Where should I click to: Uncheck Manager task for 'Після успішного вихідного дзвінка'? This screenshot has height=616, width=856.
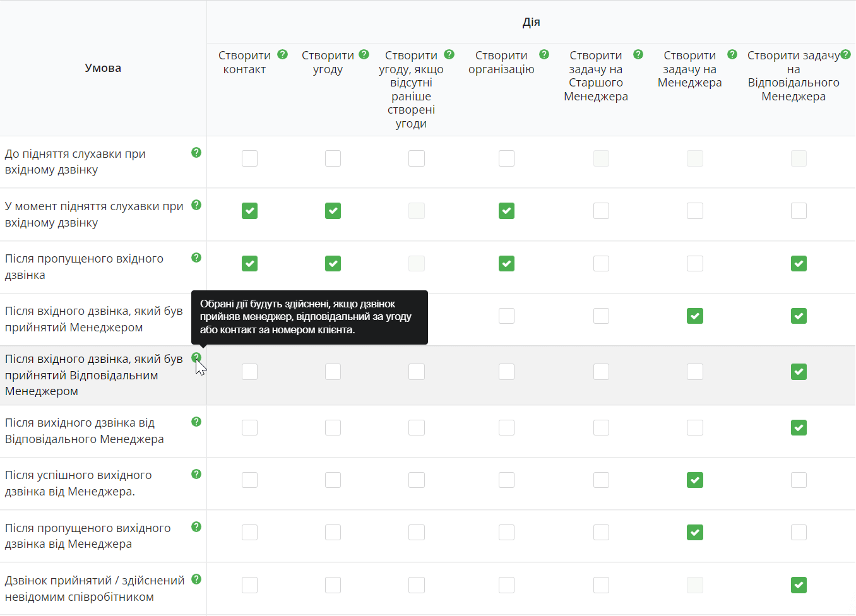pyautogui.click(x=695, y=480)
